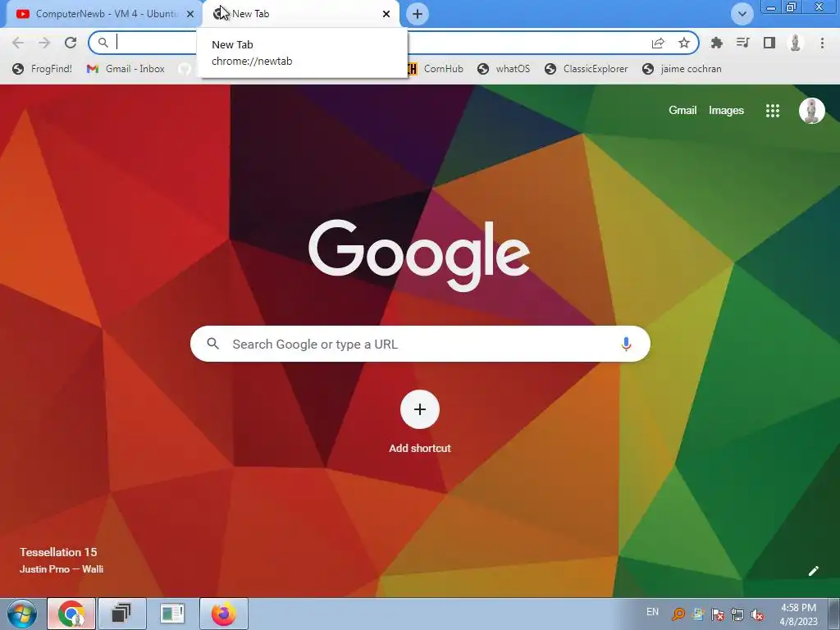The image size is (840, 630).
Task: Click the search icon in the address bar
Action: click(x=103, y=43)
